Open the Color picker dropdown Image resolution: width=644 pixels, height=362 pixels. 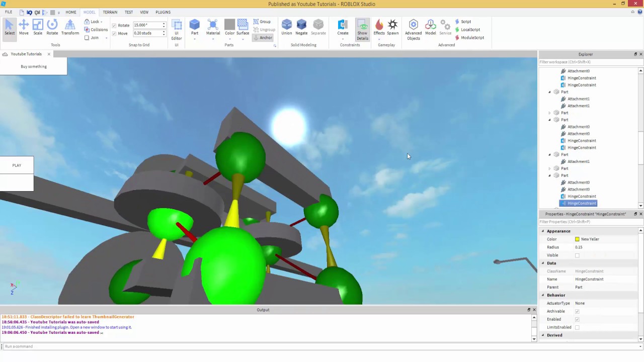click(230, 39)
